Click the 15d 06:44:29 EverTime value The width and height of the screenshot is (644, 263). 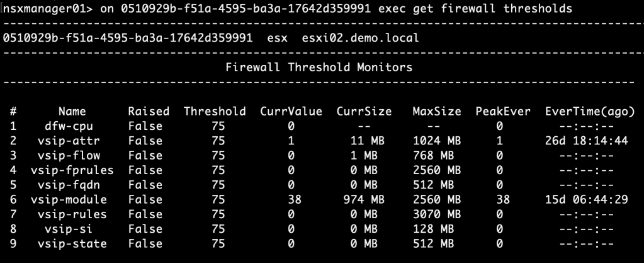coord(586,199)
